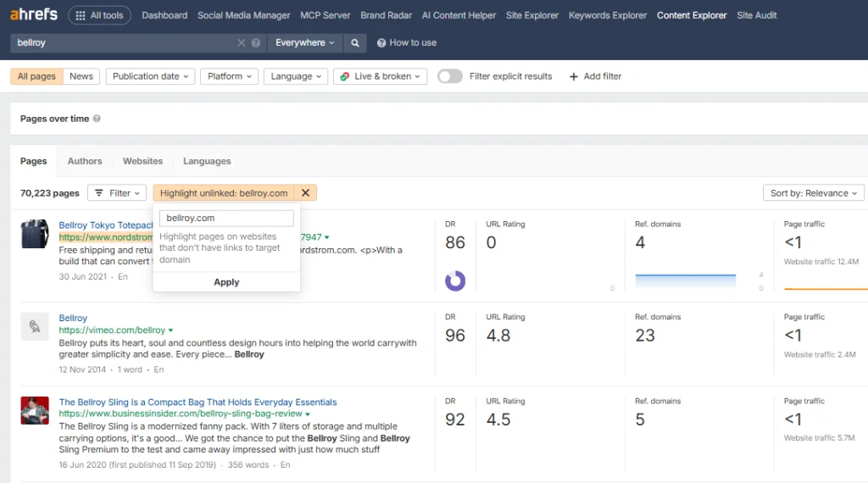The image size is (868, 483).
Task: Open Site Explorer
Action: pos(532,15)
